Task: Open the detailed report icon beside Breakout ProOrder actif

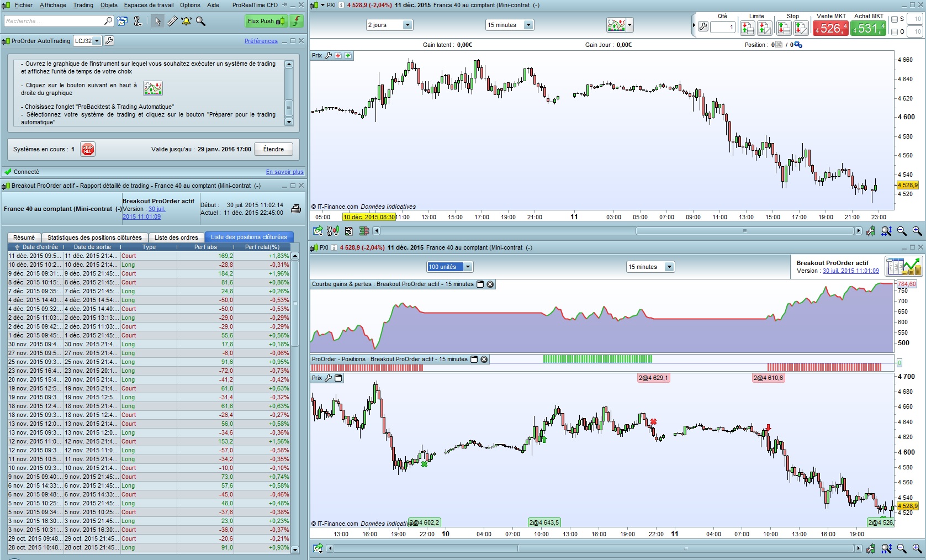Action: 902,267
